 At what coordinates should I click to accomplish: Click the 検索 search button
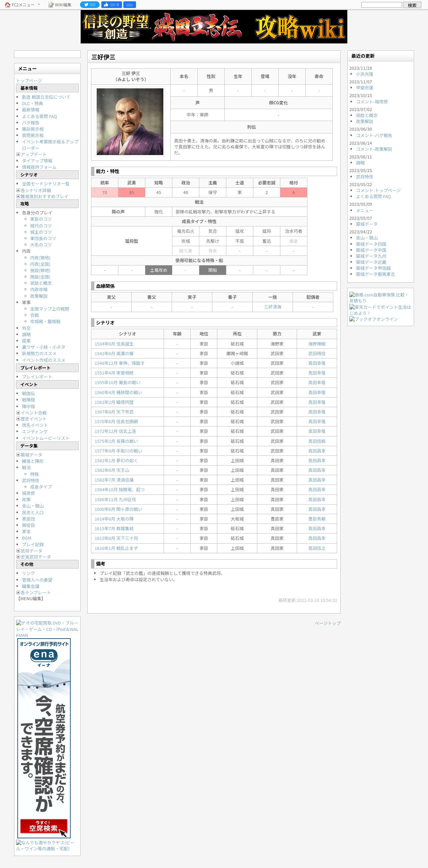point(412,5)
